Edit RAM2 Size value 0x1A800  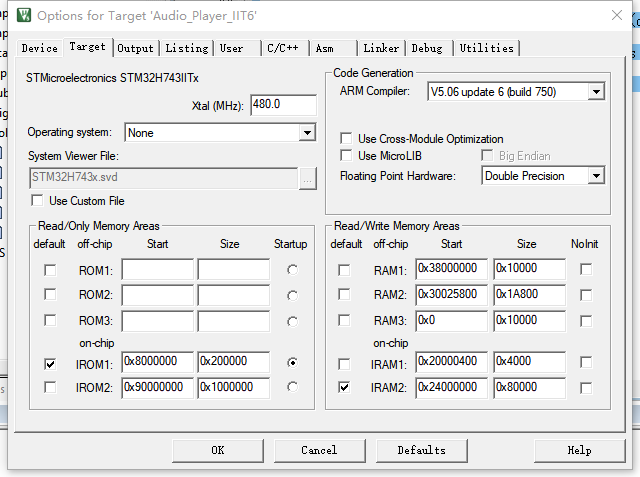(x=529, y=295)
